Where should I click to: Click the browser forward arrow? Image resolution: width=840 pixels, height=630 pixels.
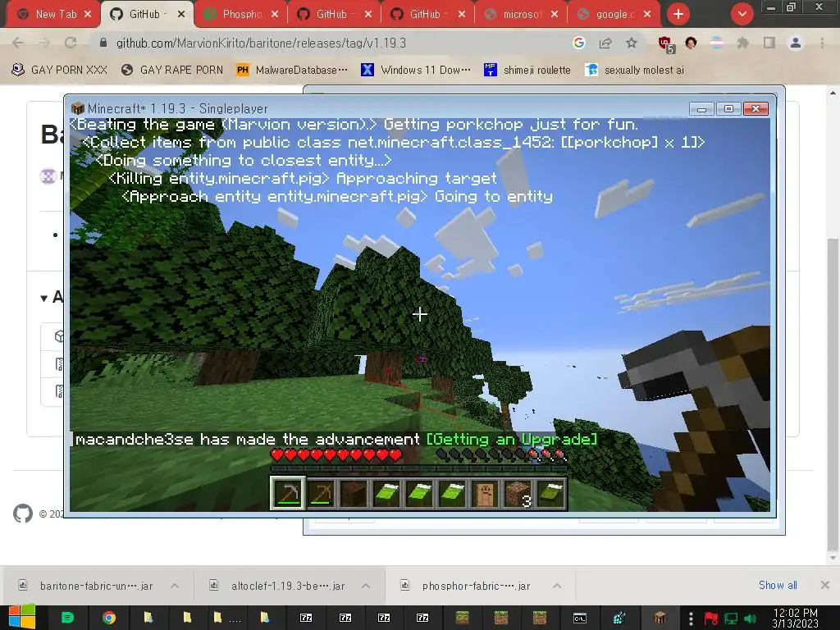[x=44, y=43]
